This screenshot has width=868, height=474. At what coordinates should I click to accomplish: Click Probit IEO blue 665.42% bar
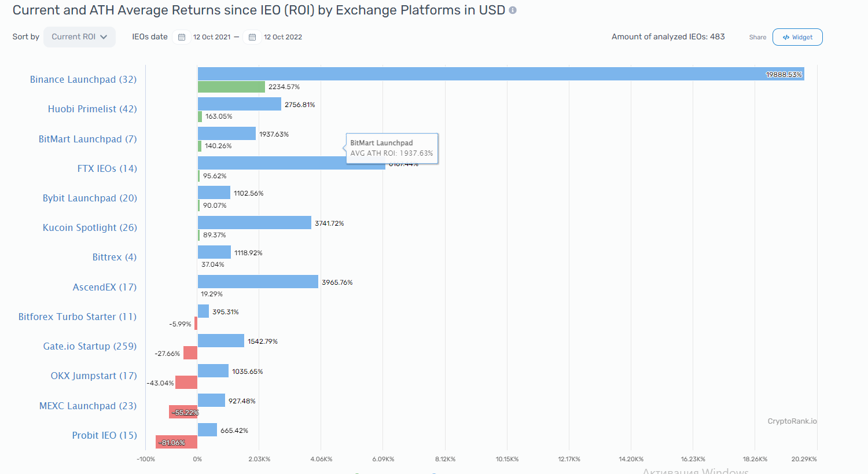coord(207,430)
